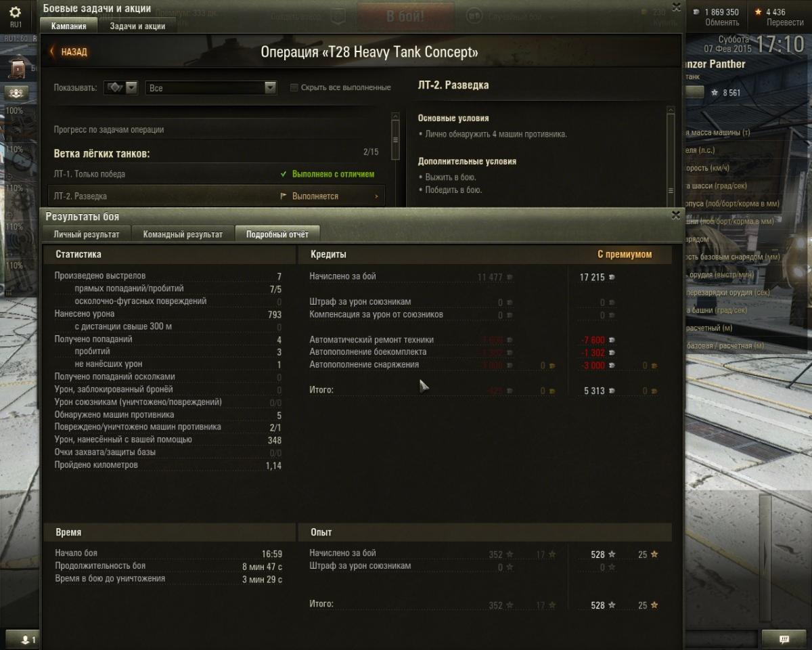Click the Автоматический ремонт техники row
Viewport: 812px width, 650px height.
(484, 340)
